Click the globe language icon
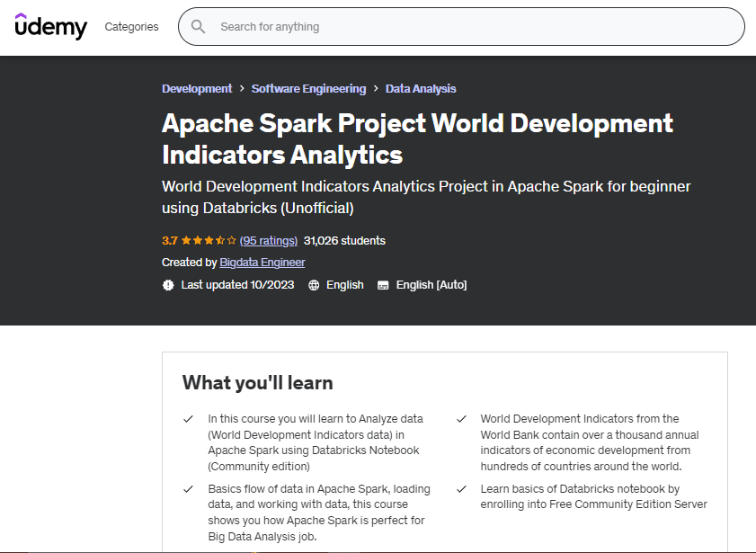The width and height of the screenshot is (756, 553). (x=314, y=285)
